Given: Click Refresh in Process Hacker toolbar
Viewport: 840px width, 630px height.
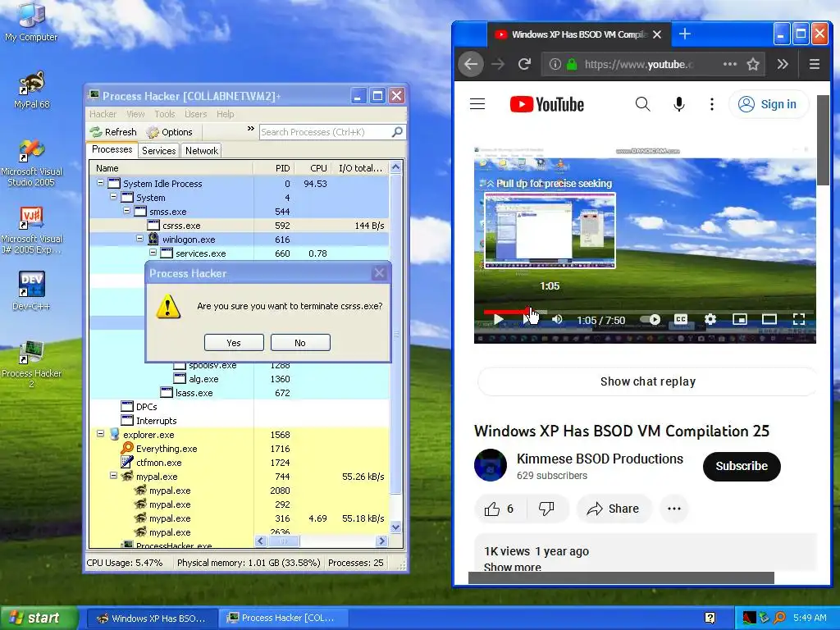Looking at the screenshot, I should pos(113,132).
